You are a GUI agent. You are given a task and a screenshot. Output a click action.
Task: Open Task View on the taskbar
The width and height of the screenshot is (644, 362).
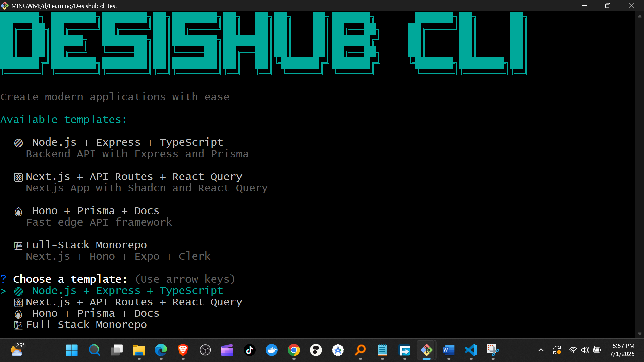click(116, 350)
